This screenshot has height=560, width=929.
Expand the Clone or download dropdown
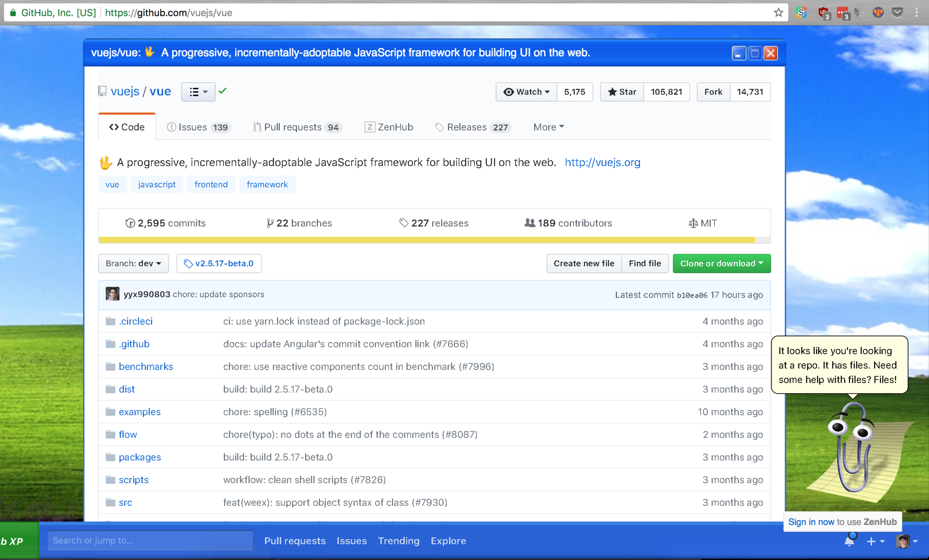point(721,263)
